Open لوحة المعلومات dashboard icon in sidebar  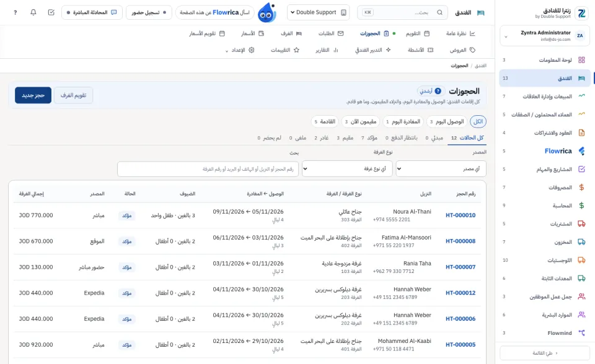click(x=581, y=60)
